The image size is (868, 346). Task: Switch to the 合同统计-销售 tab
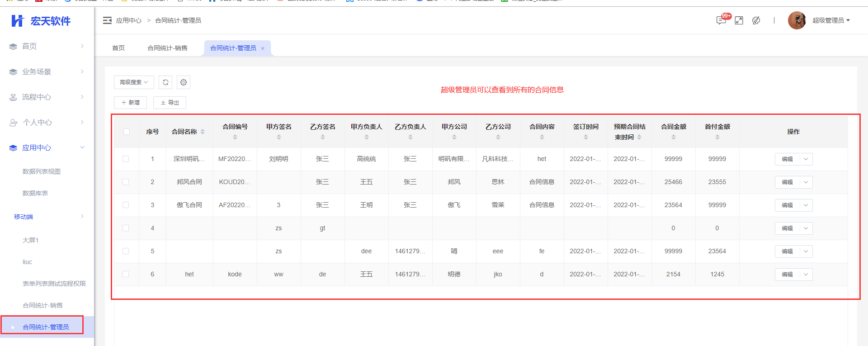point(167,48)
